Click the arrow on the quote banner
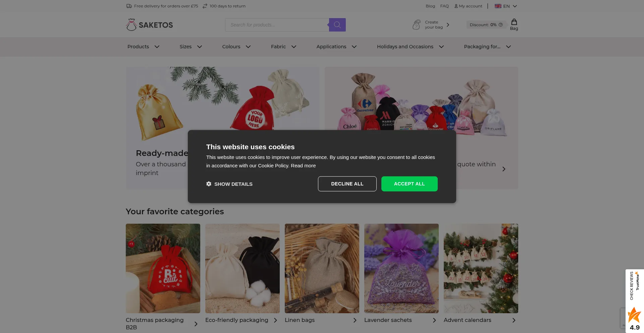The image size is (644, 333). [504, 169]
